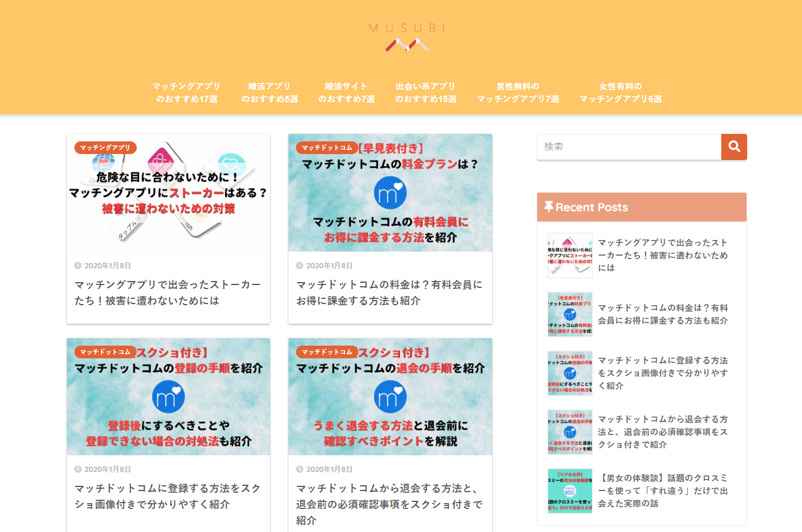The image size is (802, 532).
Task: Open 婚活サイトのおすすめ7選 menu item
Action: point(346,92)
